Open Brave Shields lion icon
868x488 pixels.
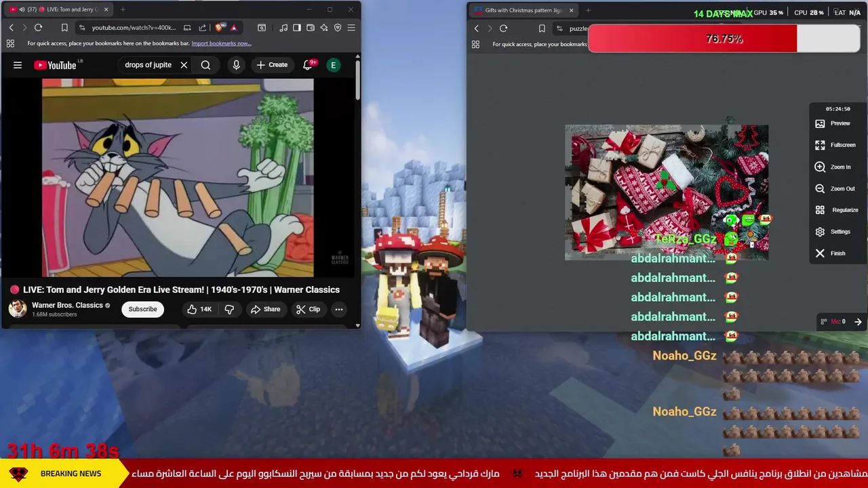point(219,28)
